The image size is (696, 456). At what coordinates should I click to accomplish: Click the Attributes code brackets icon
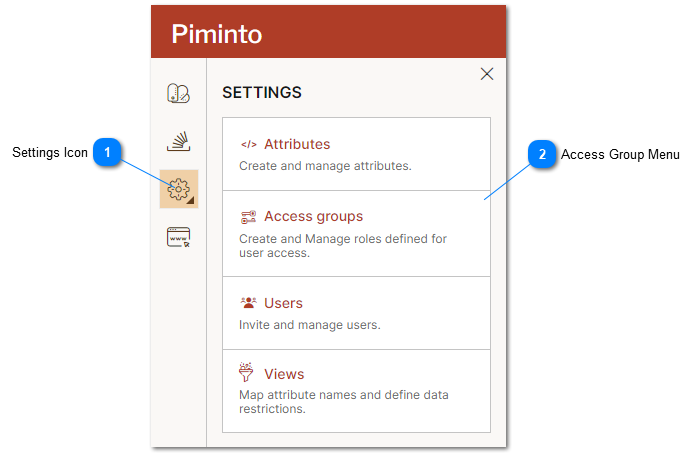click(249, 144)
